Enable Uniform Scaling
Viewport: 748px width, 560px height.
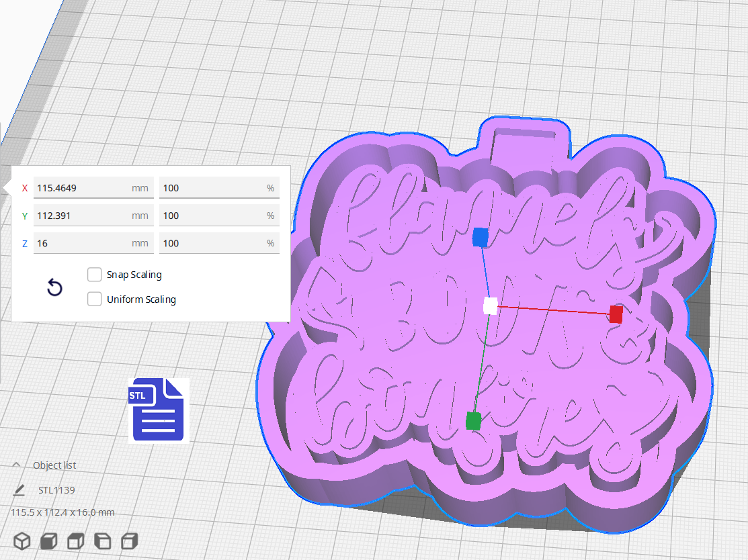pyautogui.click(x=94, y=299)
